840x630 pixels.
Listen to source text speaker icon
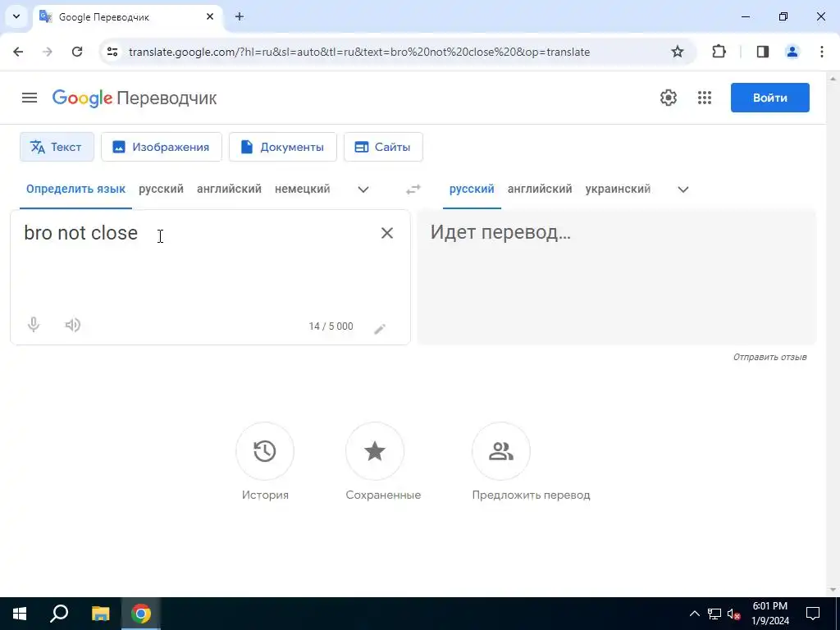pyautogui.click(x=72, y=325)
